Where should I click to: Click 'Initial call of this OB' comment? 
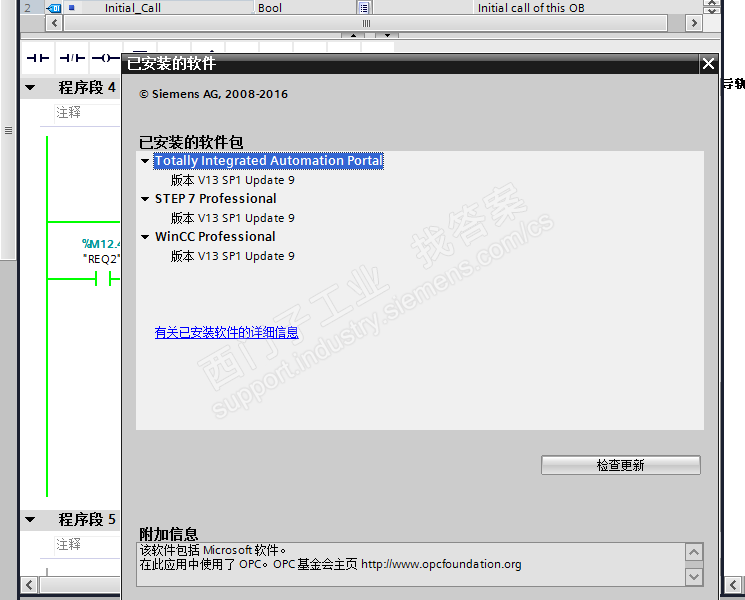[531, 8]
